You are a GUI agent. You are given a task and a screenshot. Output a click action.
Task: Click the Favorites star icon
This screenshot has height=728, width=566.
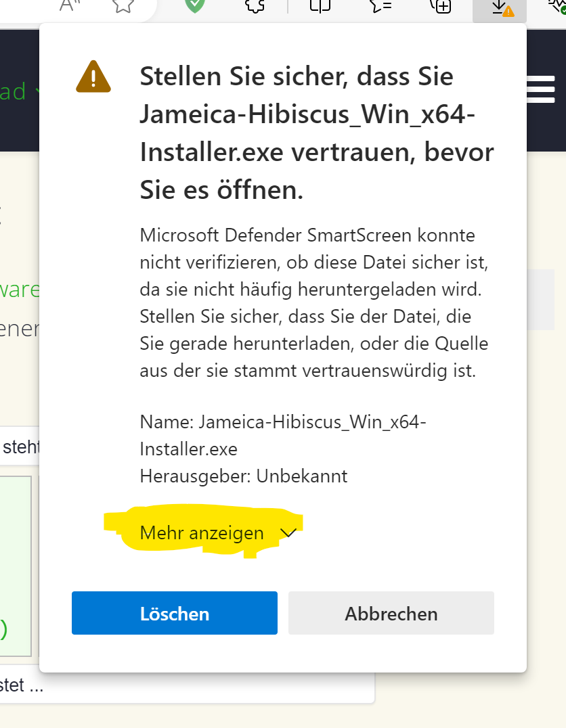(x=123, y=5)
